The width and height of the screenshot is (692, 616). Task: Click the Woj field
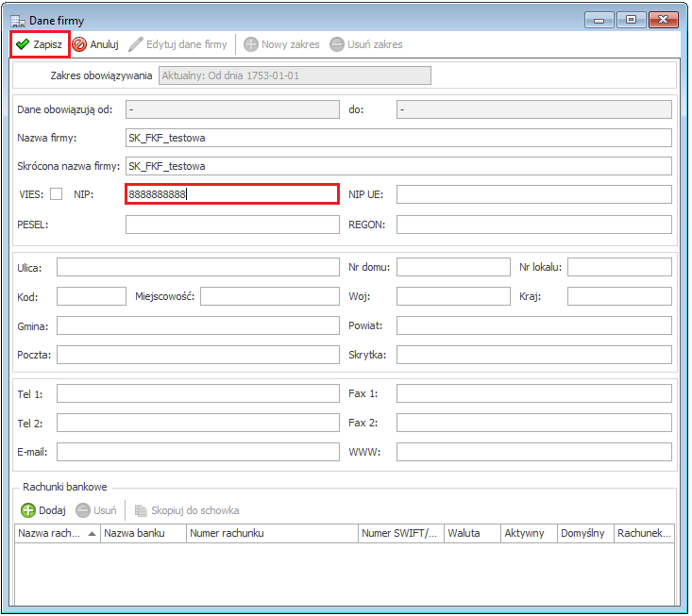pyautogui.click(x=453, y=296)
